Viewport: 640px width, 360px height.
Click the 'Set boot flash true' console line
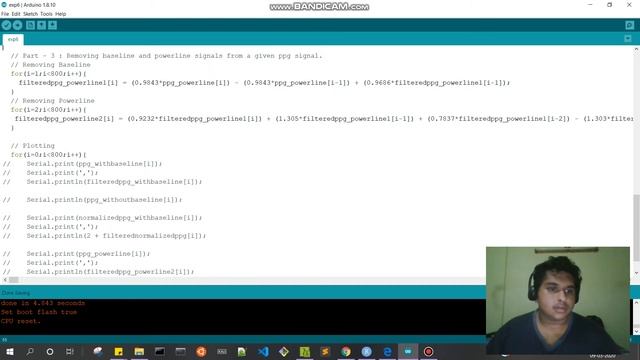click(x=39, y=312)
